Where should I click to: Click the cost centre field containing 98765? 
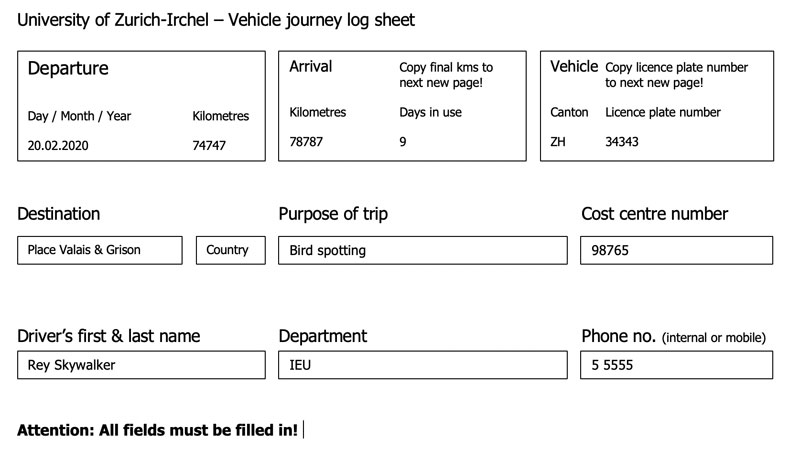click(x=676, y=250)
